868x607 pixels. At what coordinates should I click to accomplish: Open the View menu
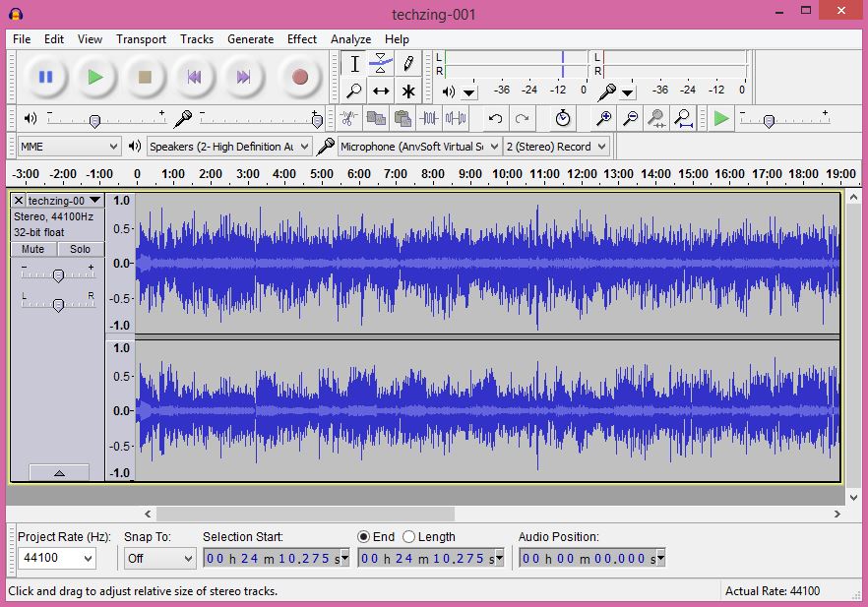tap(90, 39)
